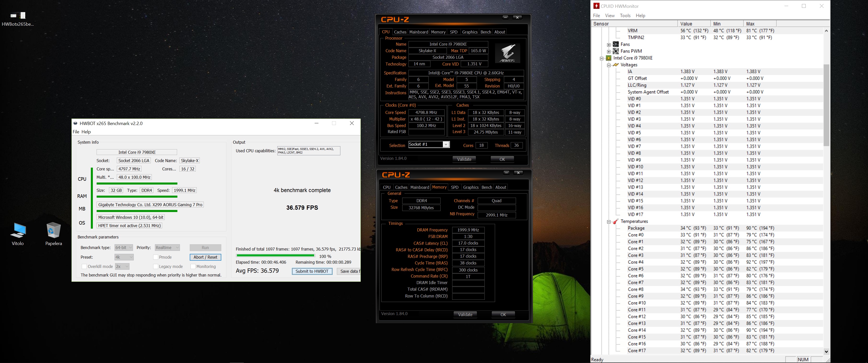Image resolution: width=868 pixels, height=363 pixels.
Task: Open Graphics tab in upper CPU-Z
Action: (470, 32)
